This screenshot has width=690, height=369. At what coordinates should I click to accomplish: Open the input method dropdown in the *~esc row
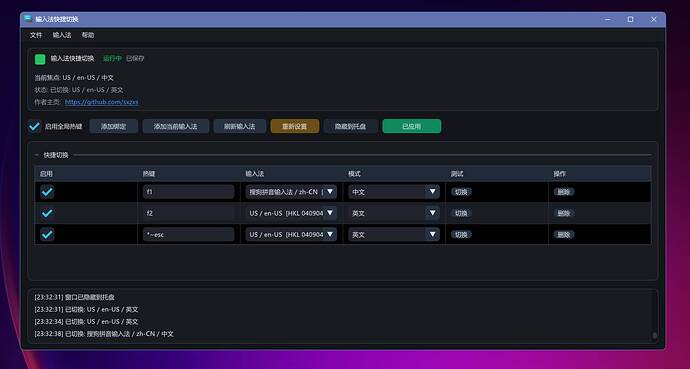(291, 234)
